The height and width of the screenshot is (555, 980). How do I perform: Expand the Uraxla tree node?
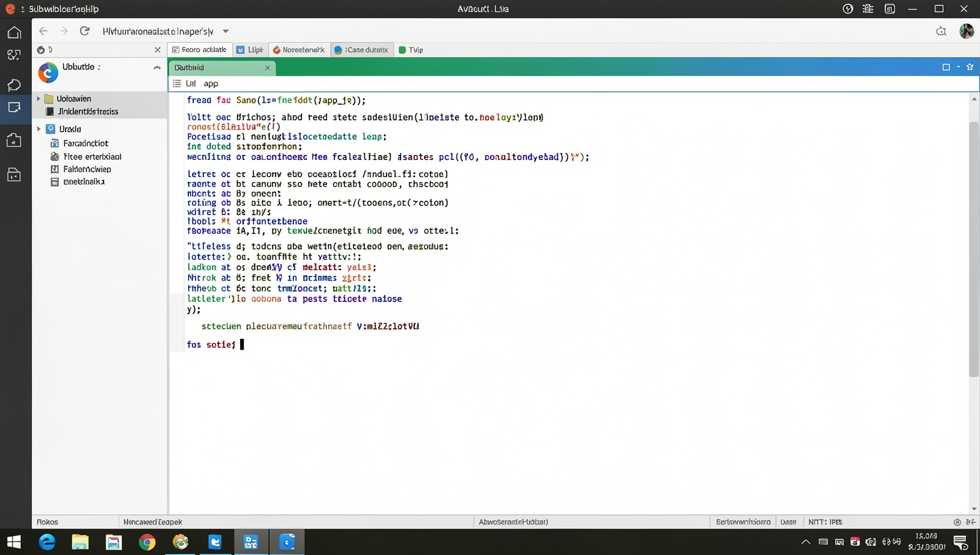pyautogui.click(x=39, y=129)
